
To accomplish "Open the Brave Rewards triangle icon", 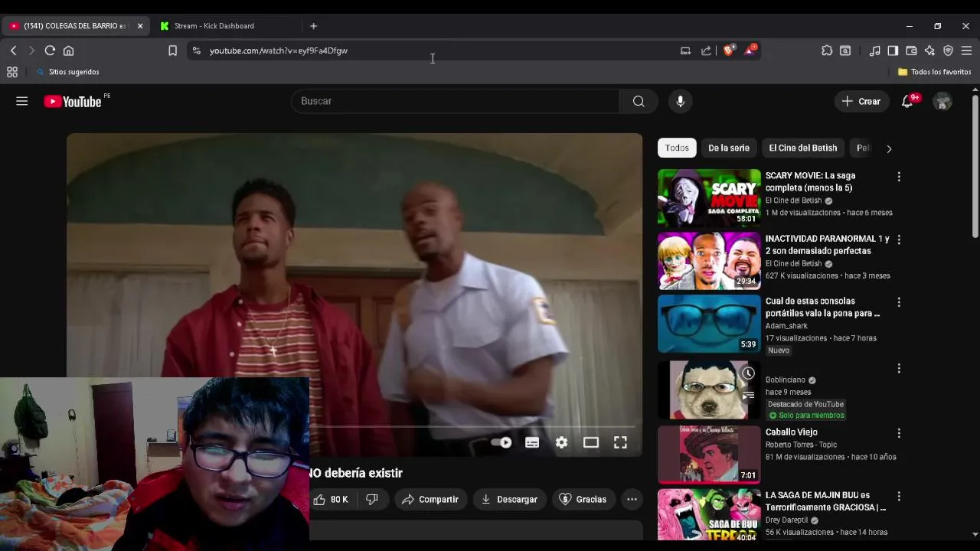I will (750, 51).
